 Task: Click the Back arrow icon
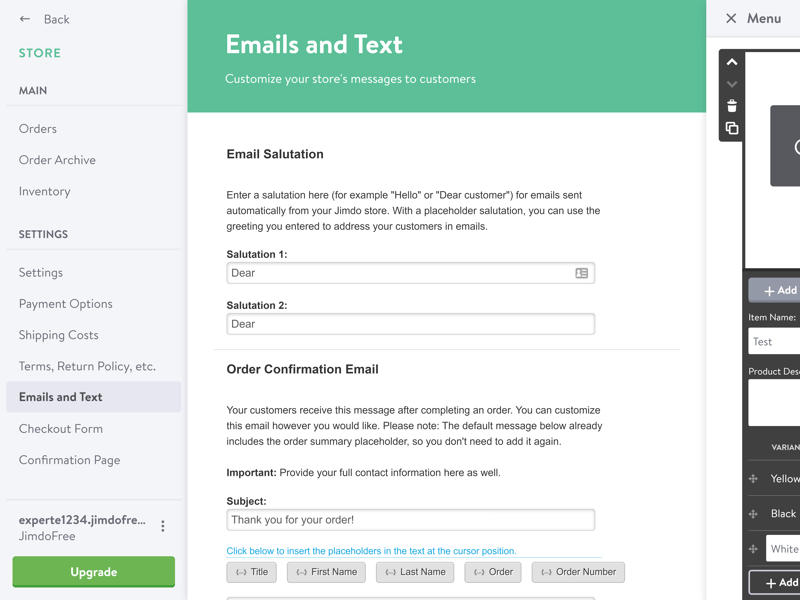(x=24, y=19)
